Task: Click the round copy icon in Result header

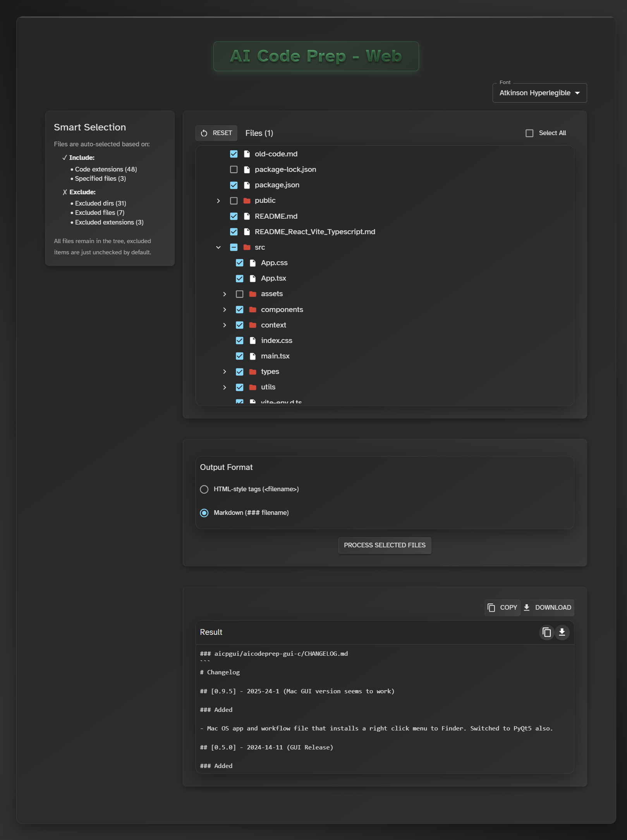Action: pyautogui.click(x=546, y=632)
